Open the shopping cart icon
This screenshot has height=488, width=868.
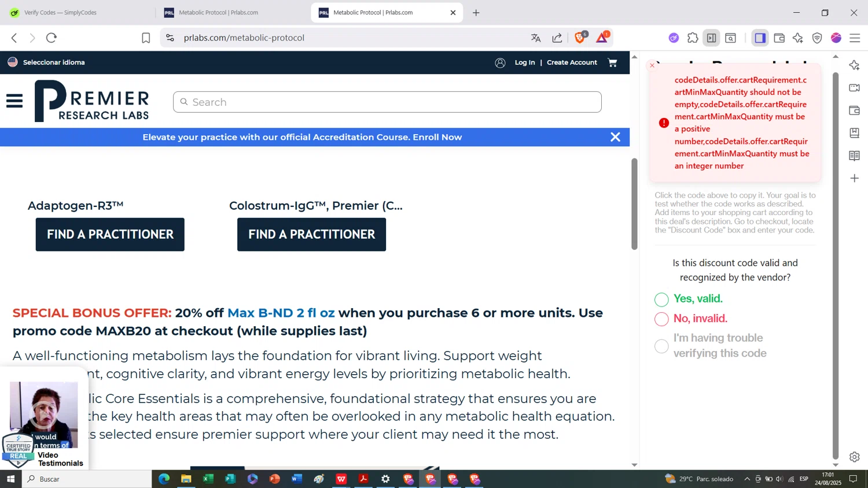click(612, 62)
